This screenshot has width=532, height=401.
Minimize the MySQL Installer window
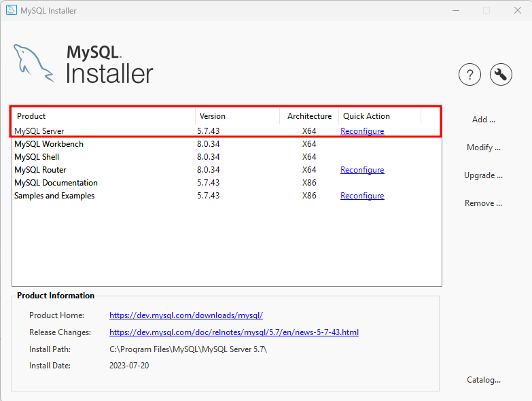(x=456, y=10)
